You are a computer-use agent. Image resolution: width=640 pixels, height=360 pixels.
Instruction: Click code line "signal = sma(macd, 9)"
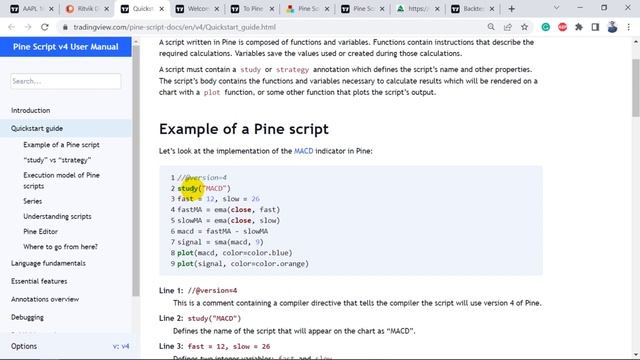click(x=220, y=242)
